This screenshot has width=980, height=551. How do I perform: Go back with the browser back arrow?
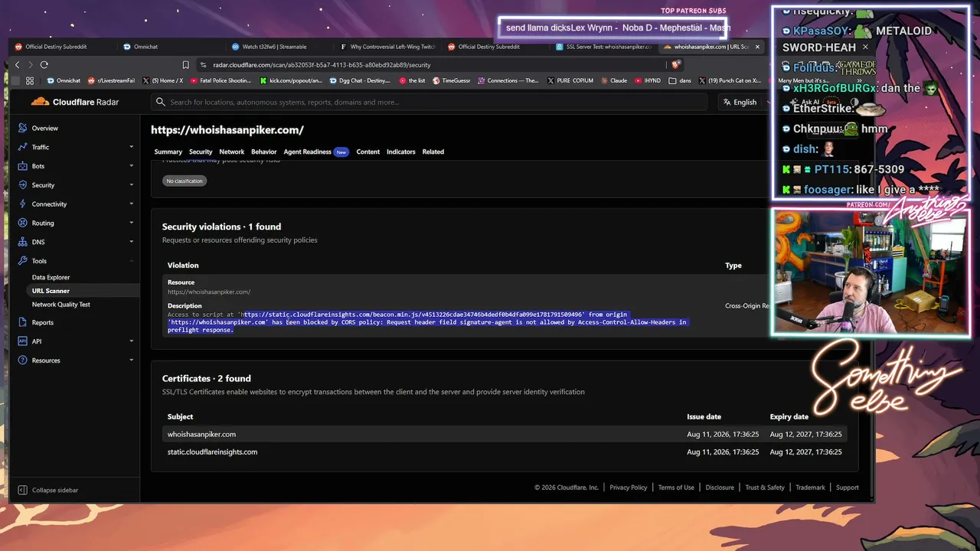[x=18, y=65]
